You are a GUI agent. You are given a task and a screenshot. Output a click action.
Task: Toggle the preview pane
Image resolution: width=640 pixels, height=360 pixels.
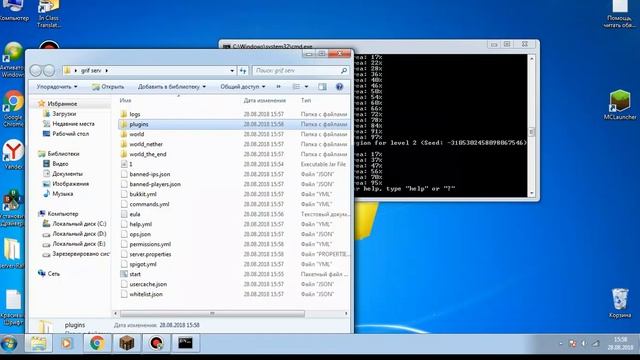click(x=322, y=87)
